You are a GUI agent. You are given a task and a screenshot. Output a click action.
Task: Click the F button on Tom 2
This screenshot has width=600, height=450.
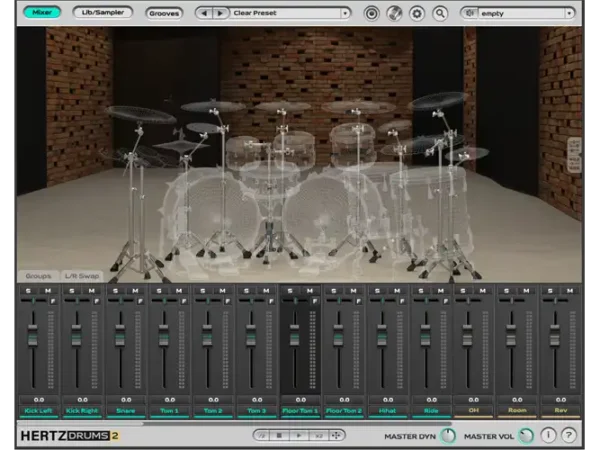coord(227,301)
